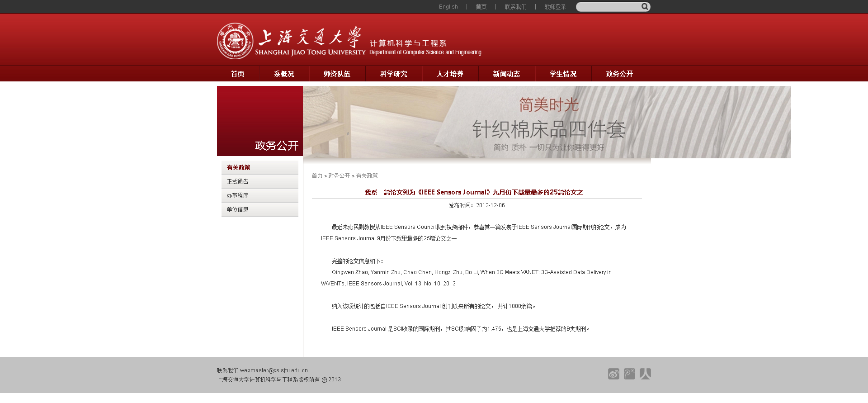This screenshot has height=403, width=868.
Task: Select 正式通告 in the sidebar
Action: click(238, 181)
